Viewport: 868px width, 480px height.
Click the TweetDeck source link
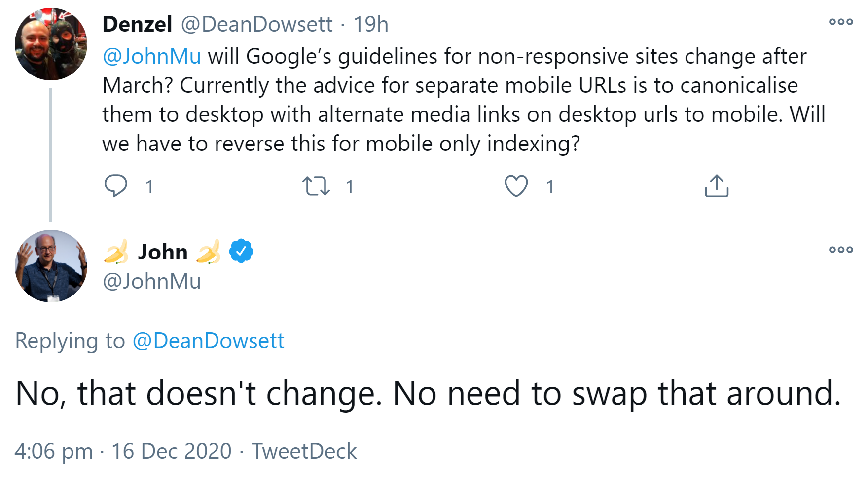pyautogui.click(x=304, y=450)
